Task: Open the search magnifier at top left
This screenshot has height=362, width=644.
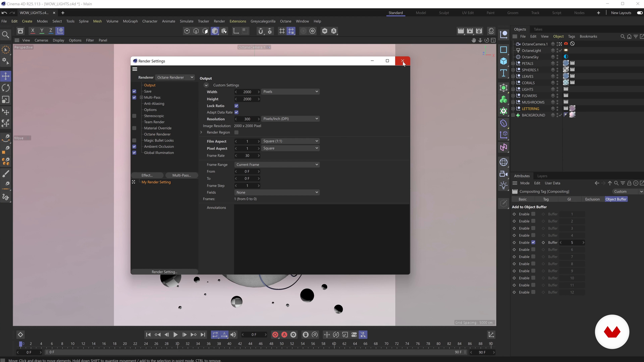Action: tap(6, 35)
